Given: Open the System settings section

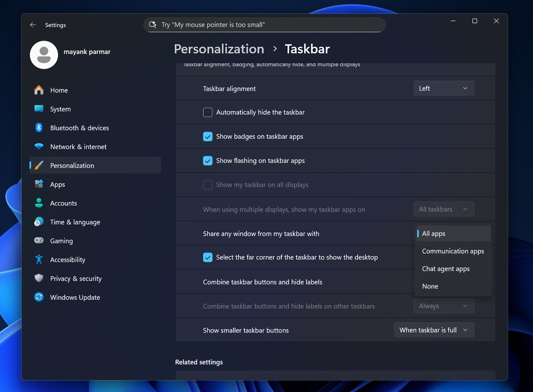Looking at the screenshot, I should pyautogui.click(x=39, y=109).
